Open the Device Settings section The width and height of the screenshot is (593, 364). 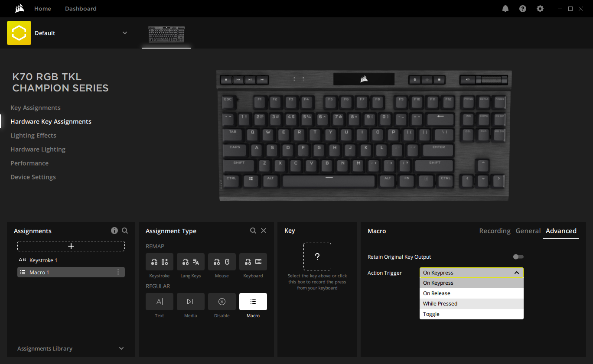pyautogui.click(x=33, y=177)
